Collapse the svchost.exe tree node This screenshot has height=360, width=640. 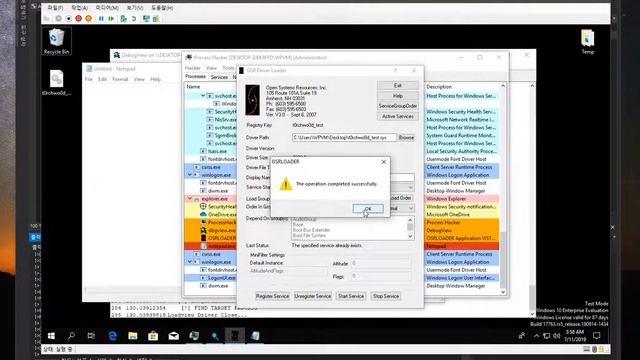pos(203,96)
